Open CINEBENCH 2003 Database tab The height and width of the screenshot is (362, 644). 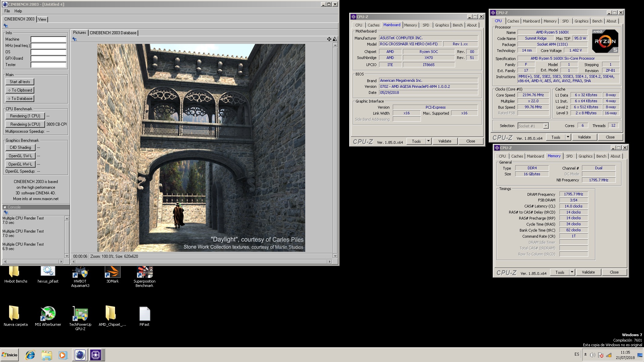pyautogui.click(x=113, y=33)
